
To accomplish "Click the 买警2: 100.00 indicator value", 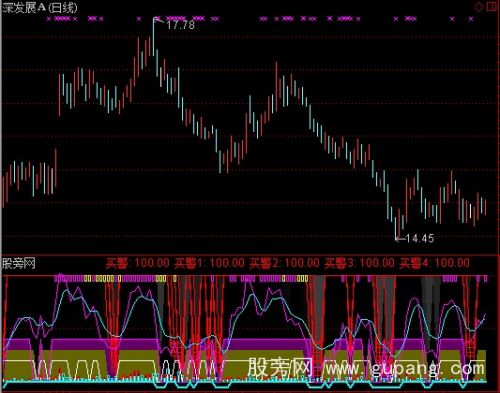I will (x=284, y=263).
